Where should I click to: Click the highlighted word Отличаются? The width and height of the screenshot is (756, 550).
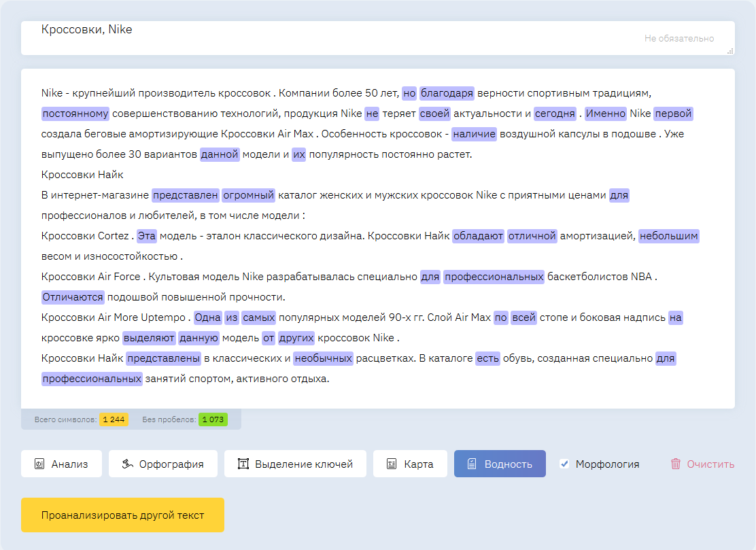click(73, 297)
